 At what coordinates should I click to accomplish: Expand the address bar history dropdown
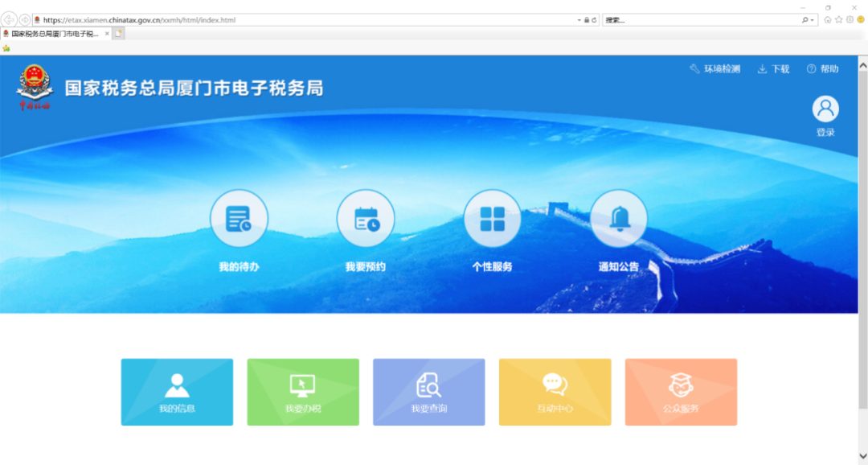[x=579, y=20]
